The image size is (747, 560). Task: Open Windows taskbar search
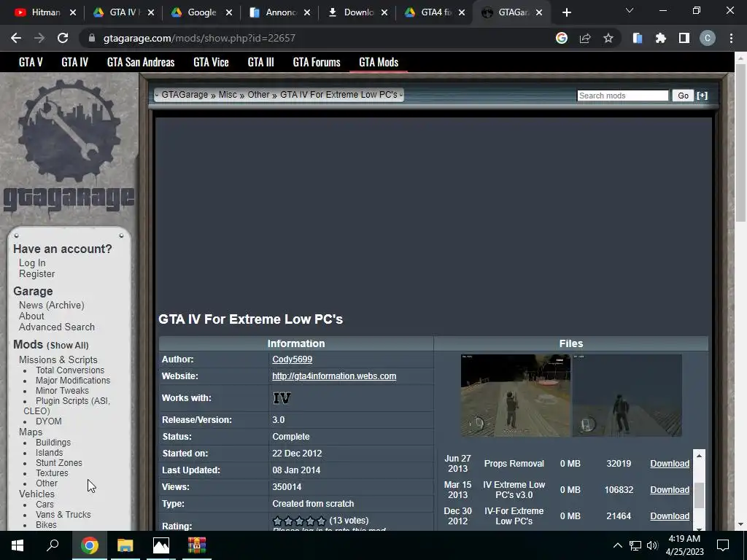click(x=53, y=545)
